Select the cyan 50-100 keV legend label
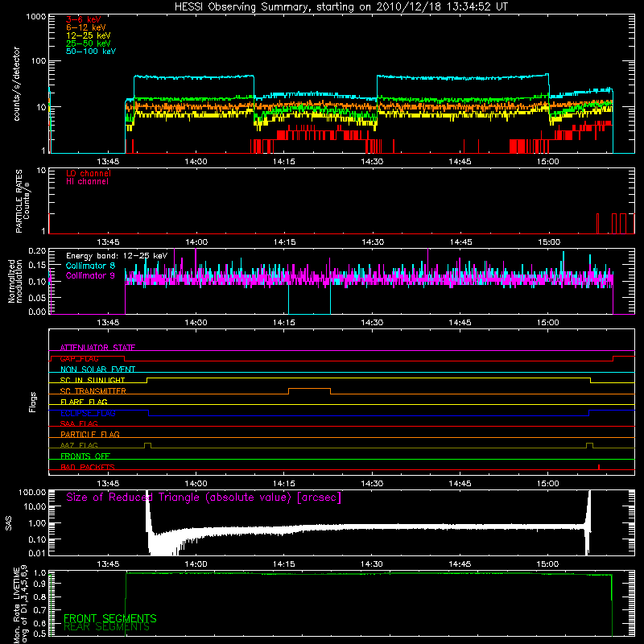The width and height of the screenshot is (644, 644). 91,52
